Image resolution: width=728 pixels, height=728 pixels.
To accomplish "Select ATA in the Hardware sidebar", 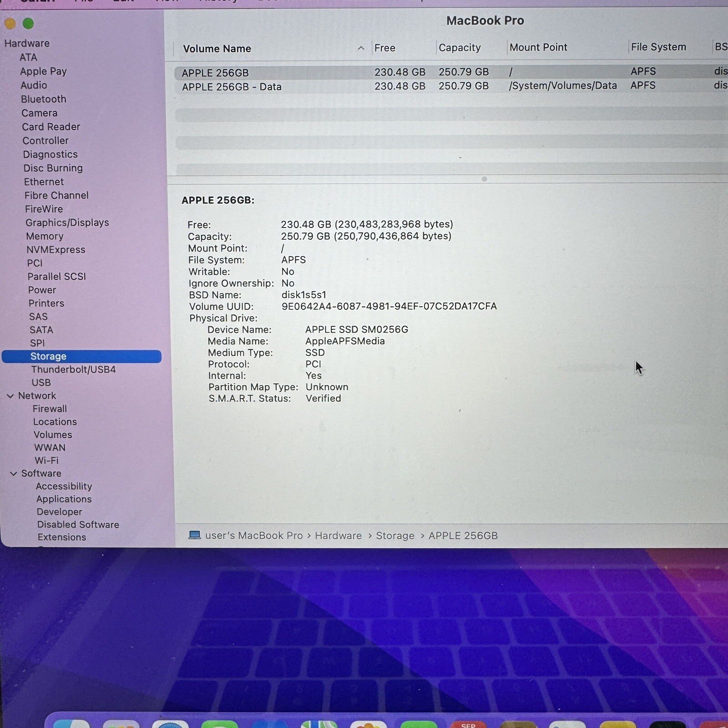I will (x=28, y=57).
